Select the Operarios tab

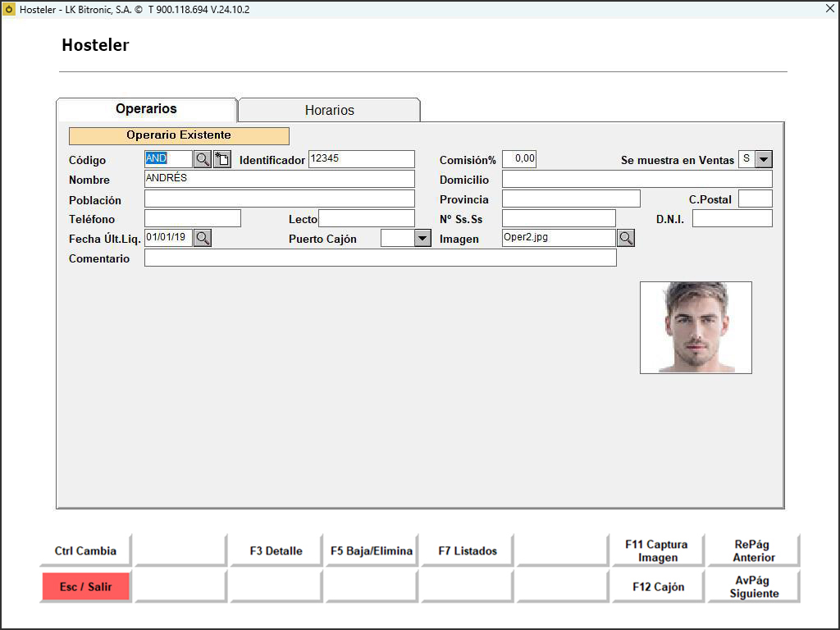[146, 109]
